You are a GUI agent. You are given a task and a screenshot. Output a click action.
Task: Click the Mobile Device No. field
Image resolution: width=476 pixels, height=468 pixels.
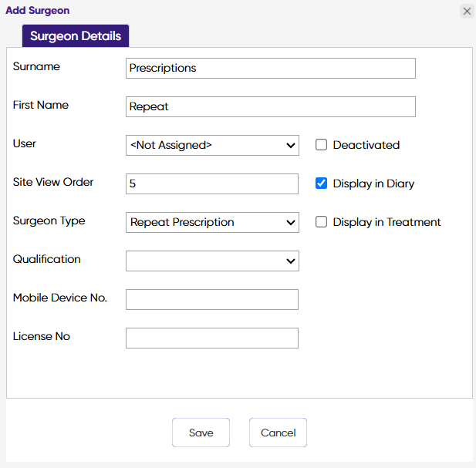[x=211, y=299]
